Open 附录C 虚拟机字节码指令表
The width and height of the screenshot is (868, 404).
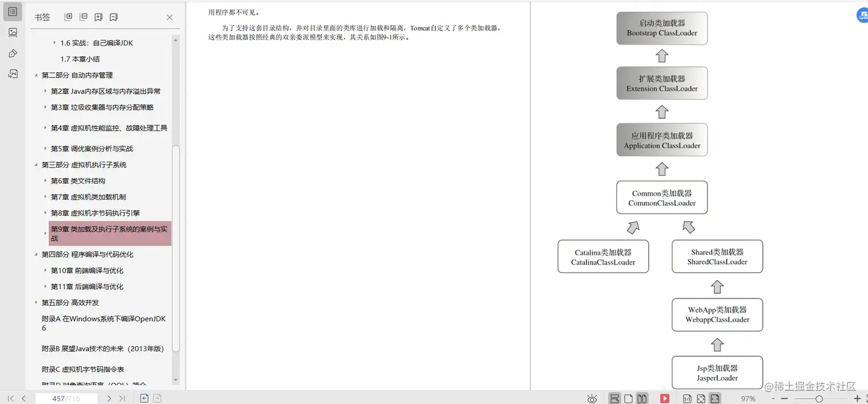83,369
